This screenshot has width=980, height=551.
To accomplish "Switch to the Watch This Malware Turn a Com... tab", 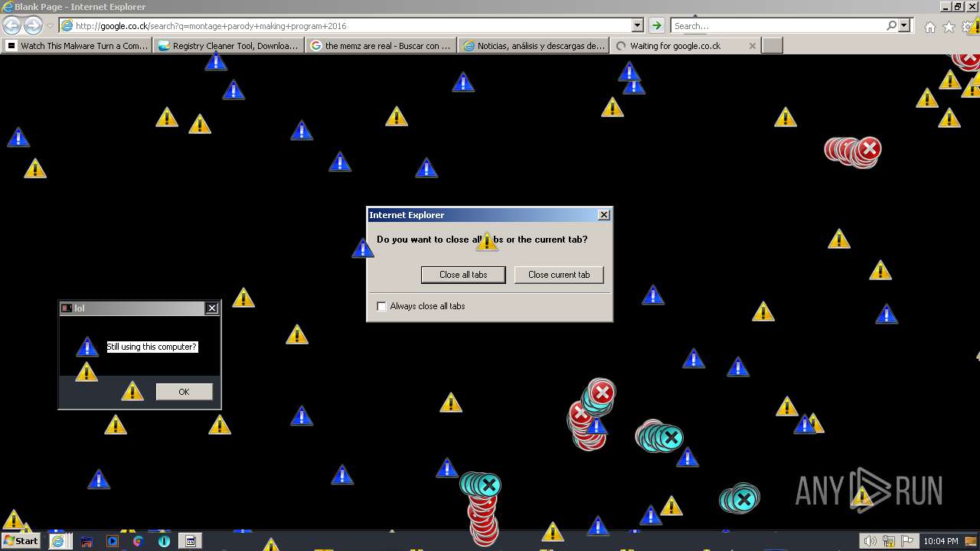I will pyautogui.click(x=77, y=46).
